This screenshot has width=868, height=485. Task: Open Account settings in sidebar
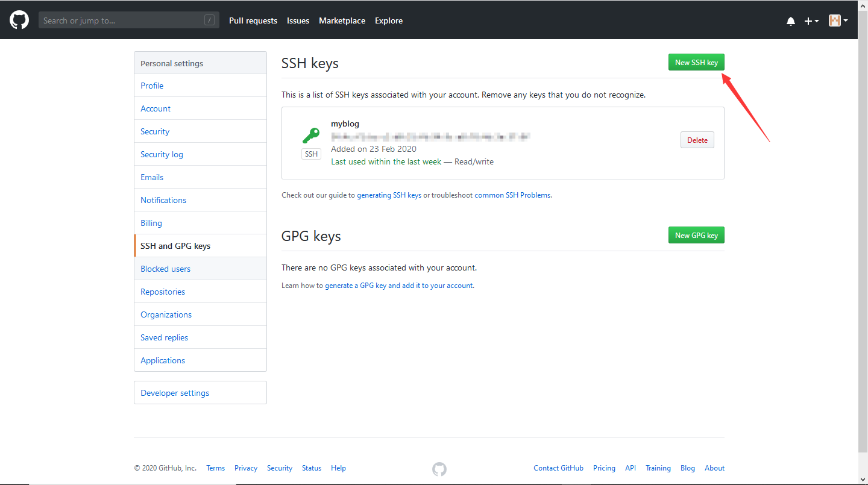point(200,108)
